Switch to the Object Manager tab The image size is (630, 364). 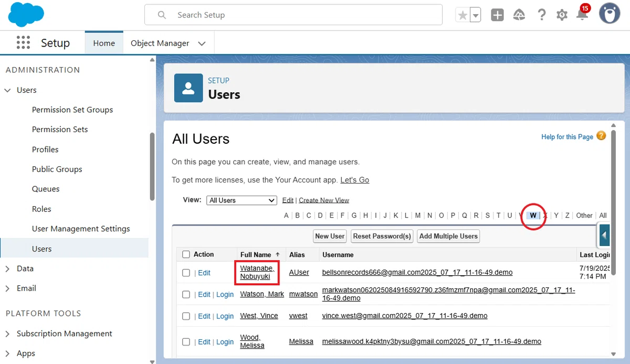tap(160, 43)
